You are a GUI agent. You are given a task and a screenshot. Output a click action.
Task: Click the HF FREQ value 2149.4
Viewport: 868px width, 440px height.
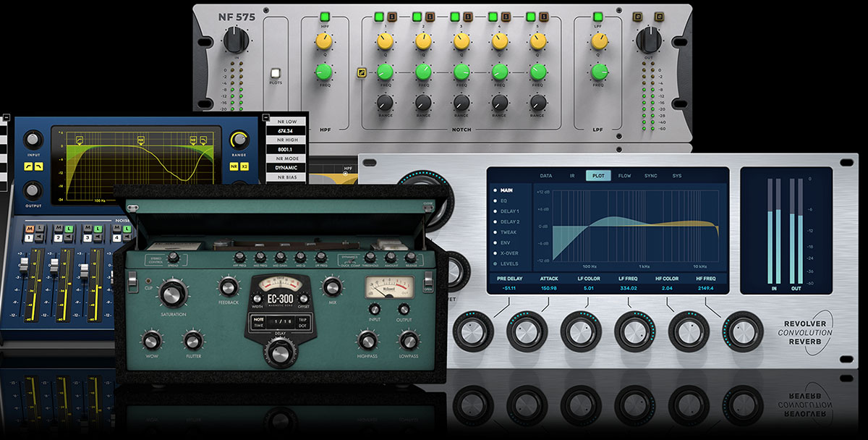(705, 288)
